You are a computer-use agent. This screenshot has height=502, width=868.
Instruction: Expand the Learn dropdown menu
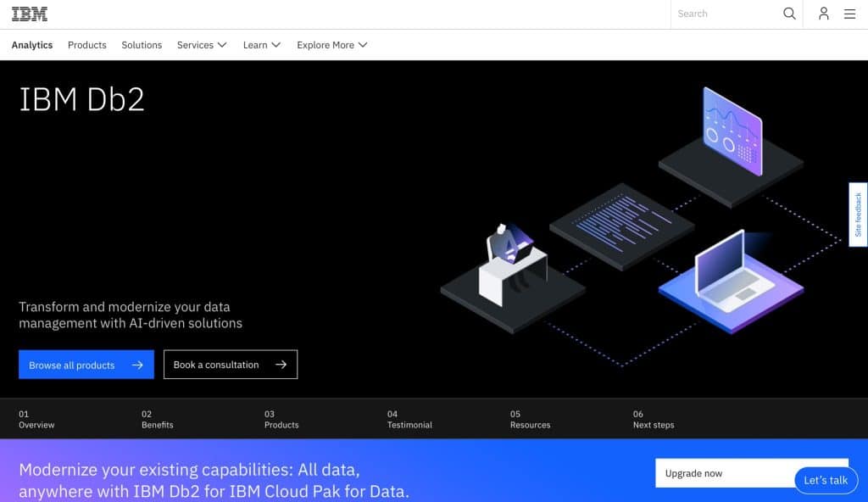261,45
